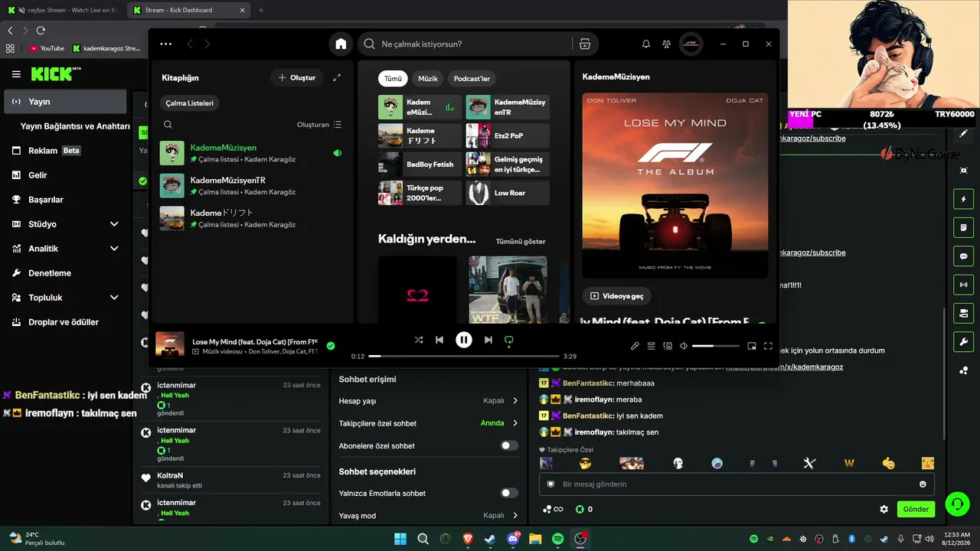980x551 pixels.
Task: Toggle Spotify repeat mode
Action: (509, 340)
